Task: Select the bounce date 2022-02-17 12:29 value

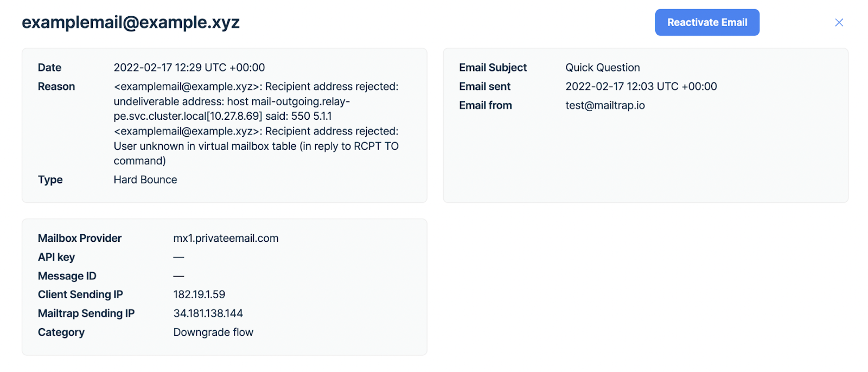Action: 189,67
